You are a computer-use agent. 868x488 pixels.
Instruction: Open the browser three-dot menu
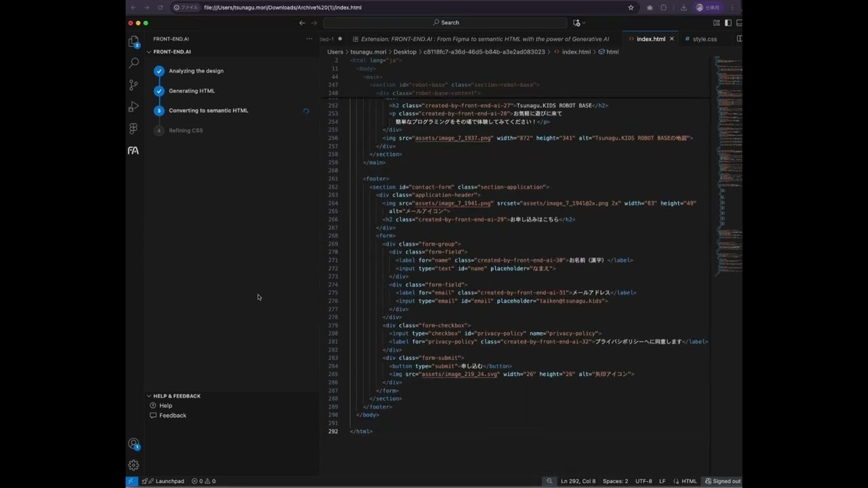732,7
